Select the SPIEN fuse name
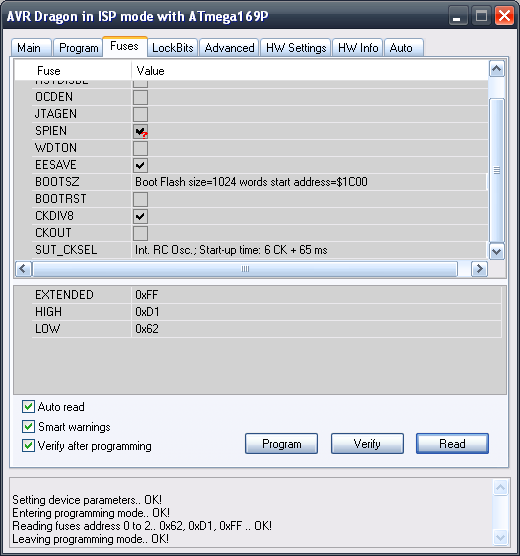This screenshot has height=556, width=520. tap(51, 131)
